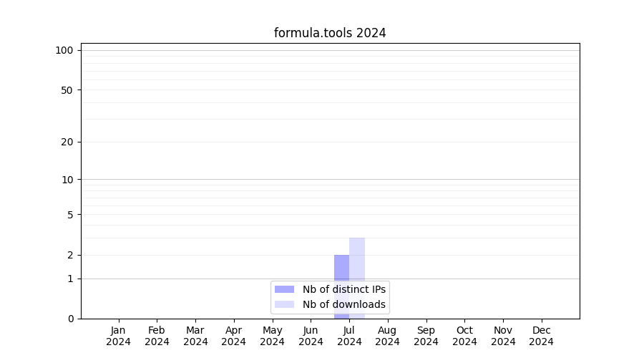The height and width of the screenshot is (358, 644).
Task: Select the Nb of distinct IPs legend label
Action: click(x=344, y=289)
